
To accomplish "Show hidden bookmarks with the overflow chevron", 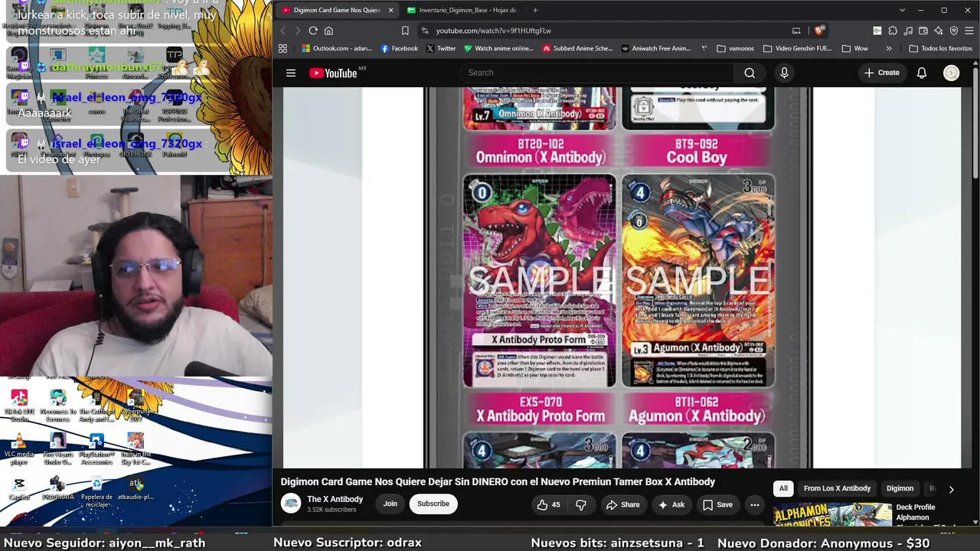I will (x=889, y=48).
